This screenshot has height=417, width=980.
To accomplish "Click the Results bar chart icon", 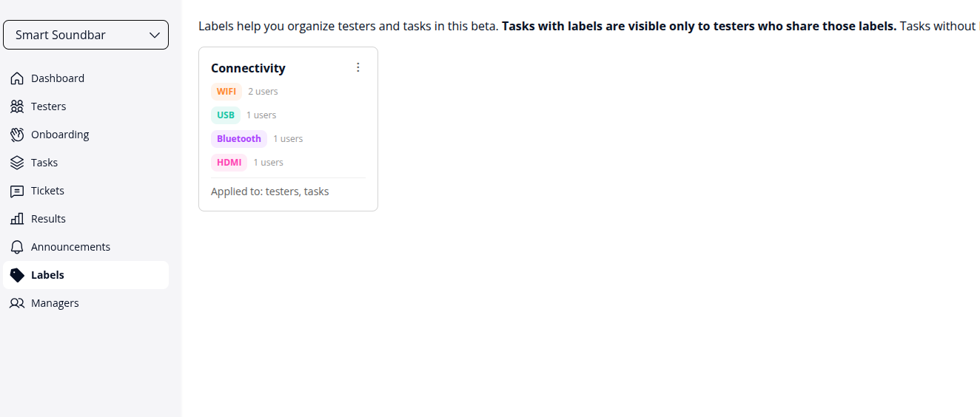I will tap(17, 219).
